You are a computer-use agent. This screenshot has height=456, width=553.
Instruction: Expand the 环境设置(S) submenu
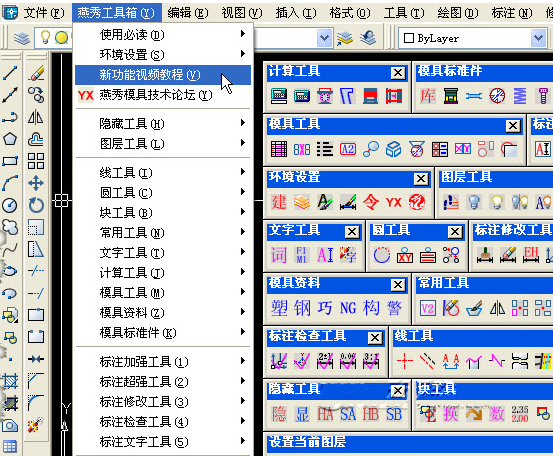click(163, 55)
